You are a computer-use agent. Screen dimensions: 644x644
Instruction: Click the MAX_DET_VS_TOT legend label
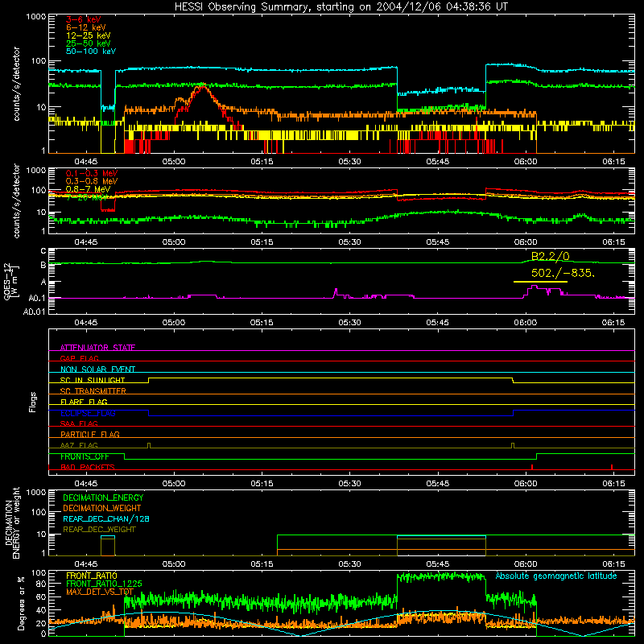pos(100,592)
